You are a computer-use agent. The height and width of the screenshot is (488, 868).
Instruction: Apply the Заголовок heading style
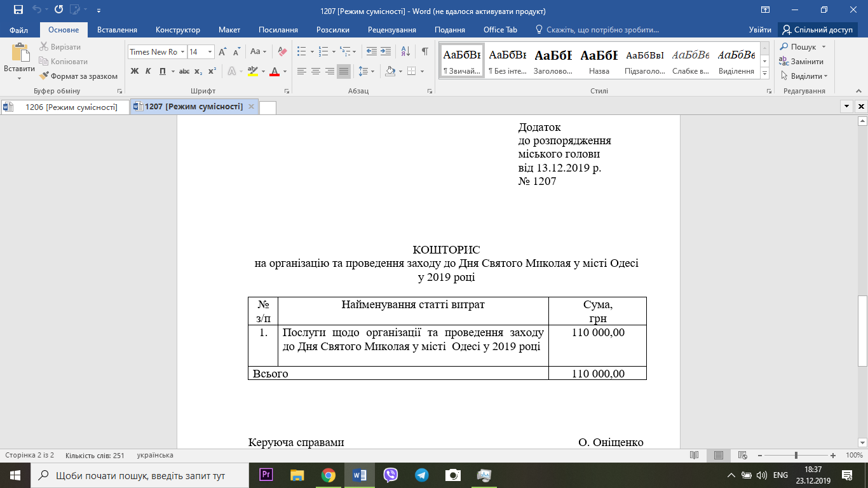[x=553, y=61]
